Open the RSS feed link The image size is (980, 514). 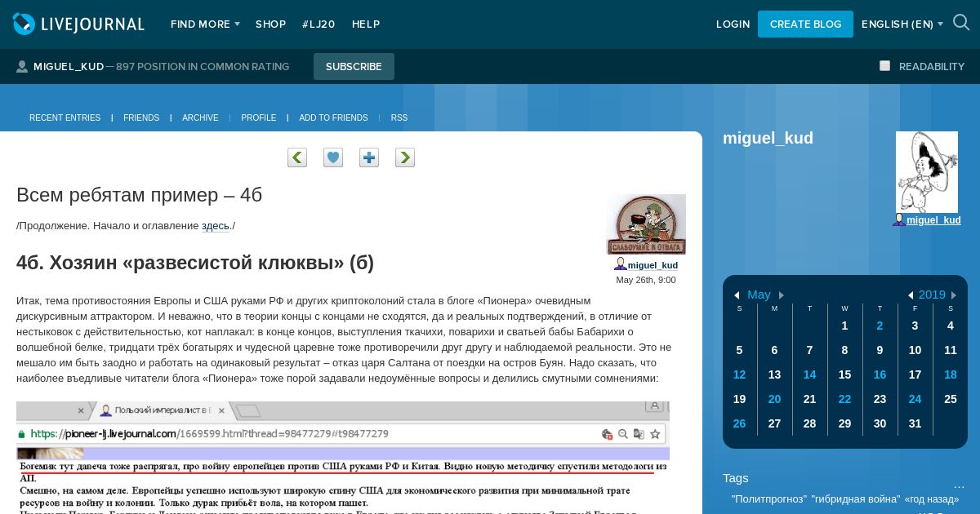tap(399, 118)
